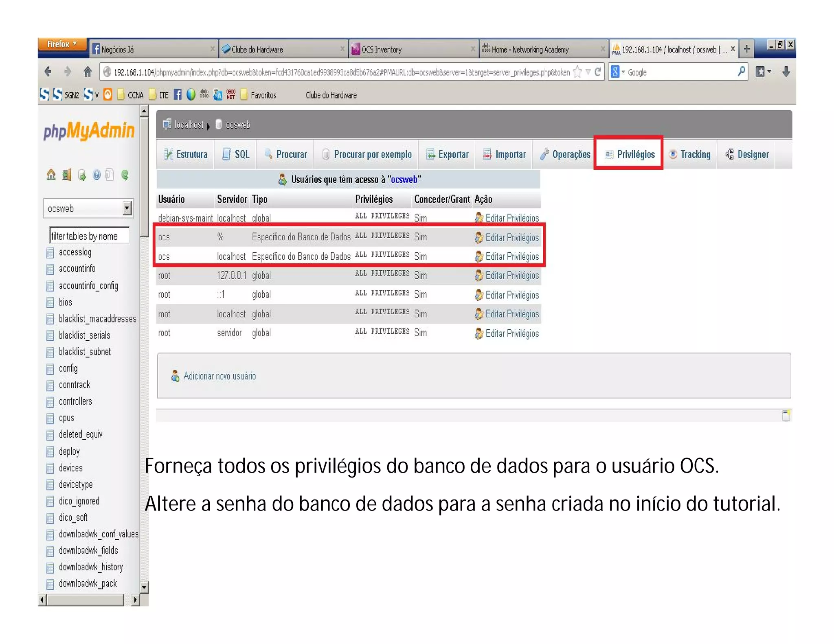
Task: Switch to Home - Networking Academy tab
Action: click(543, 49)
